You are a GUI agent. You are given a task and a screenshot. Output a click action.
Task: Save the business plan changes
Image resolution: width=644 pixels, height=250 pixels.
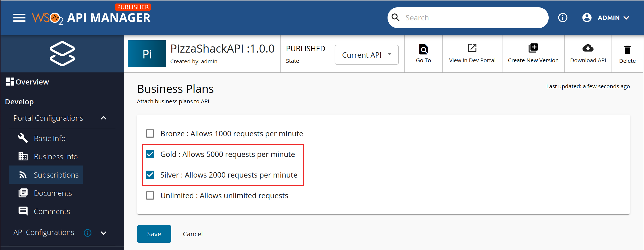tap(154, 234)
